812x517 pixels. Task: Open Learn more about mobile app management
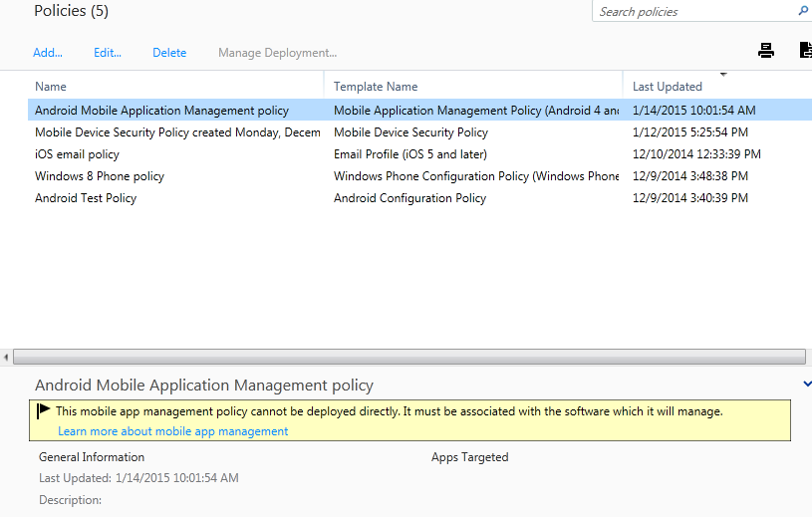[x=173, y=431]
